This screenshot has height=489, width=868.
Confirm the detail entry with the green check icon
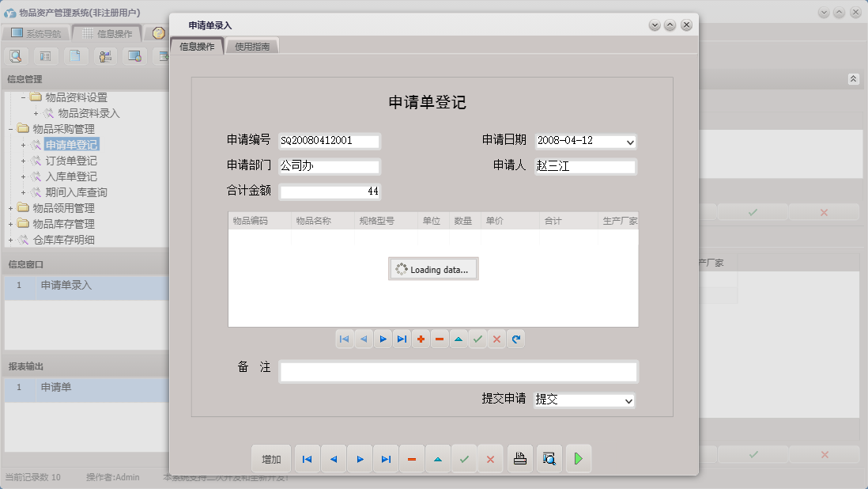click(x=477, y=339)
